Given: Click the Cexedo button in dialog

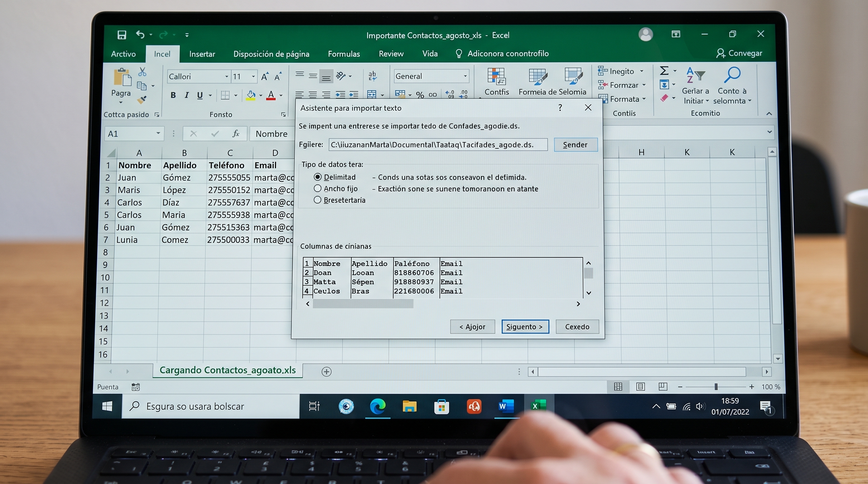Looking at the screenshot, I should [577, 326].
